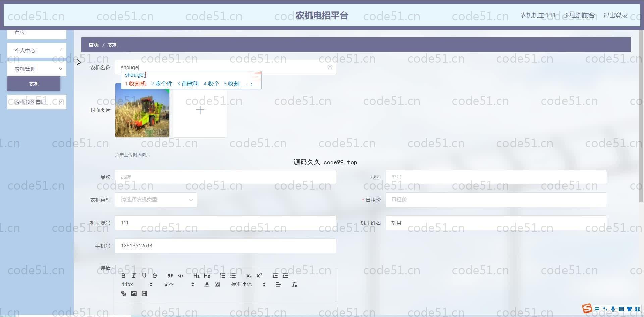Expand the 个人中心 sidebar menu

coord(37,50)
